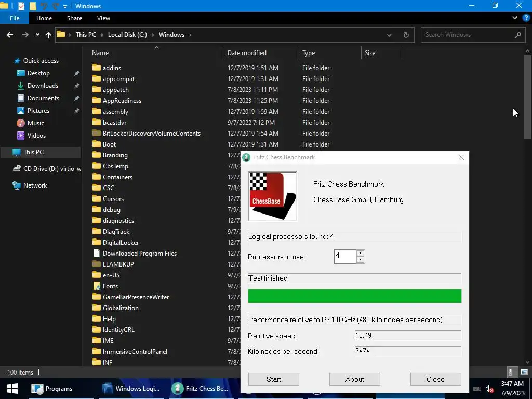Screen dimensions: 532x399
Task: Sort by Type column header
Action: pos(309,53)
